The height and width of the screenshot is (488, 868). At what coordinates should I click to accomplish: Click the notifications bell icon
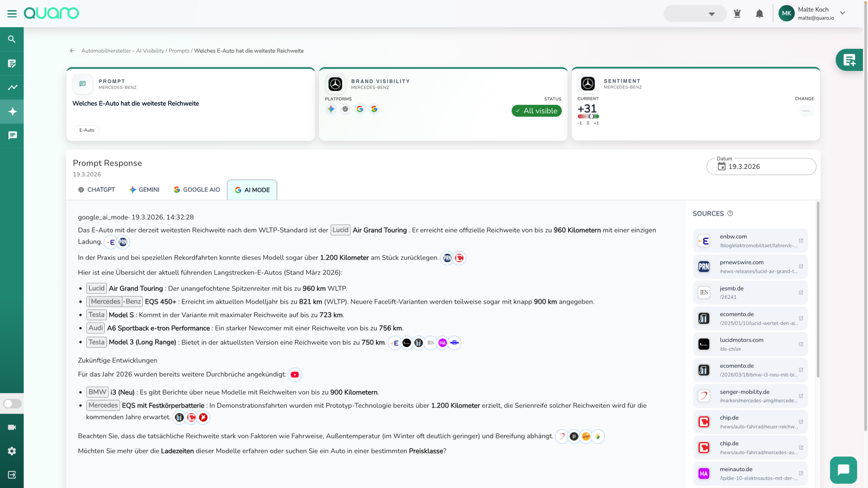click(759, 13)
